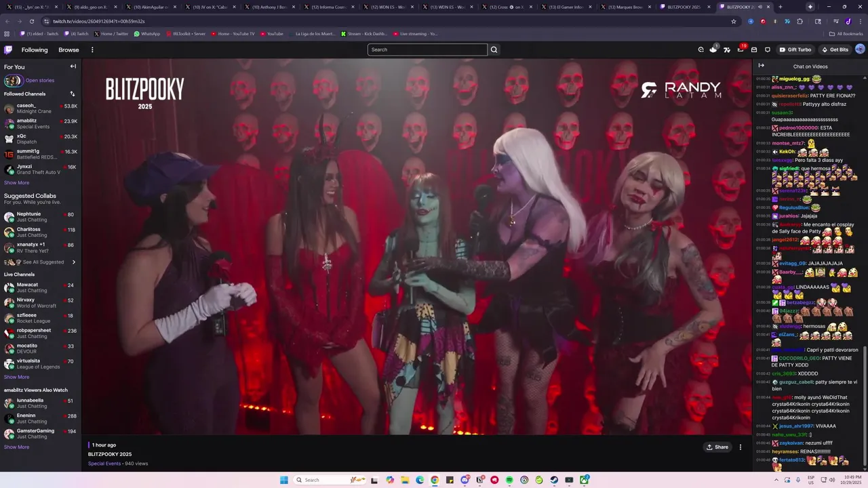Screen dimensions: 868x488
Task: Open the Chrome menu (three dots)
Action: point(860,21)
